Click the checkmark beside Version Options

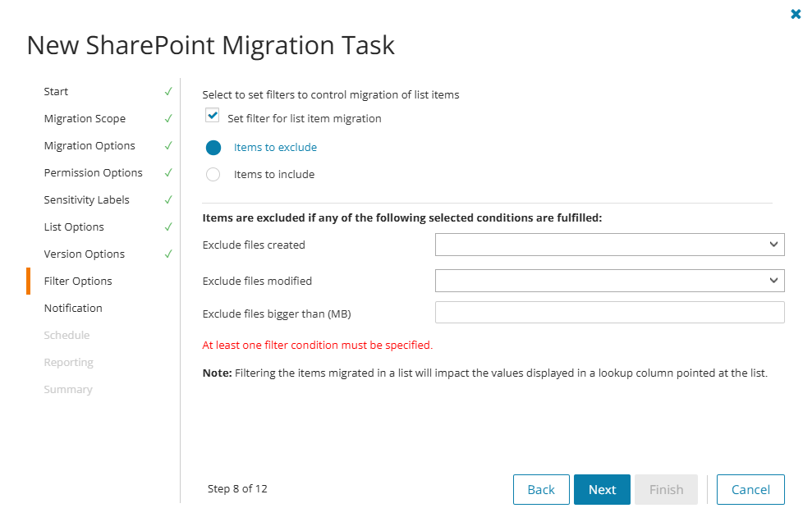(167, 254)
